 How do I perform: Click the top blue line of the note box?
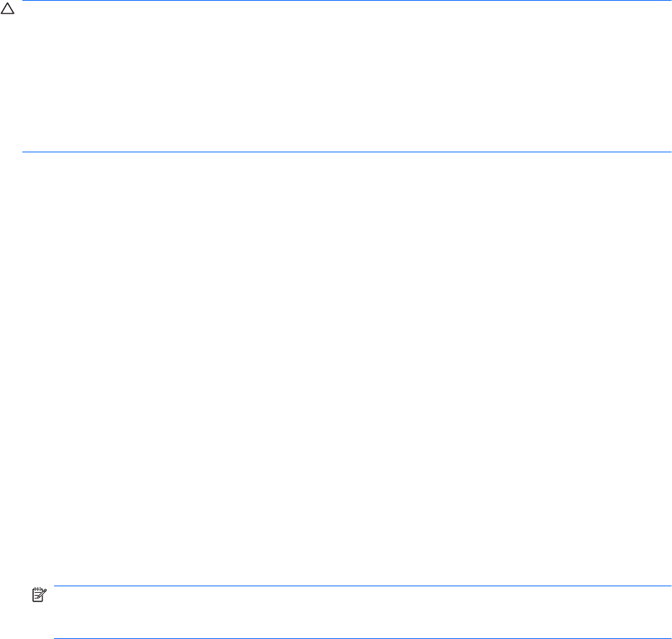click(362, 586)
